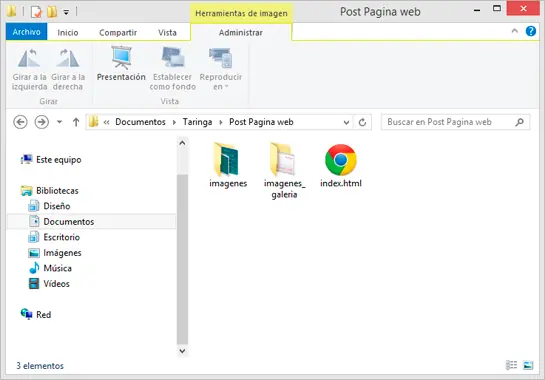Maximize the Post Pagina web window
The height and width of the screenshot is (380, 545).
pos(497,9)
